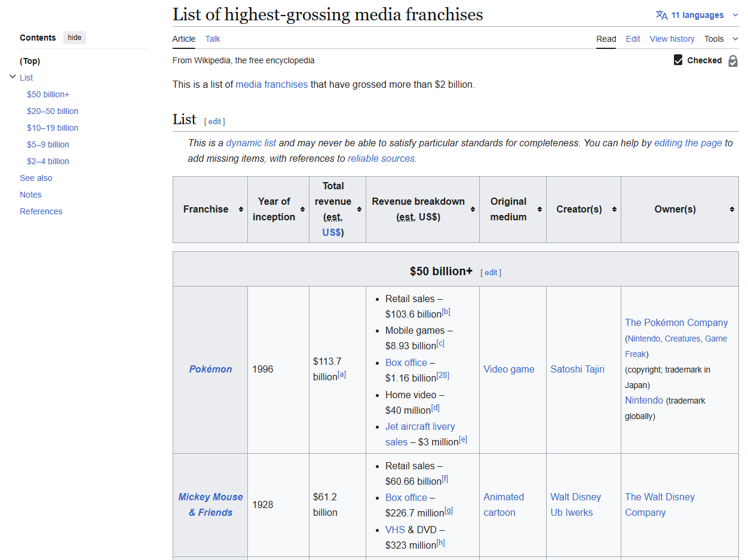This screenshot has width=748, height=560.
Task: Open the View history tab
Action: [672, 39]
